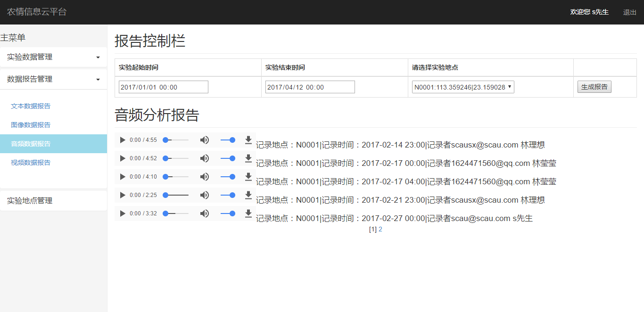Click the record text dated 2017-02-21 23:00
644x312 pixels.
coord(400,200)
